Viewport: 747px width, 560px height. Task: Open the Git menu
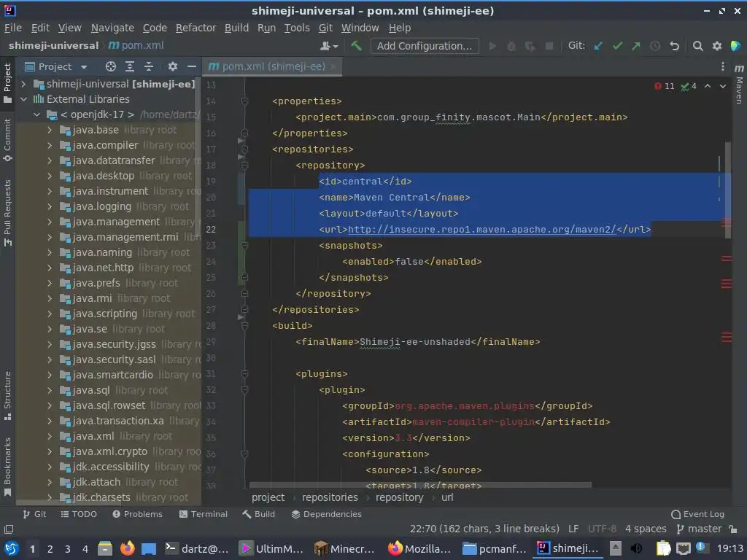click(x=325, y=28)
